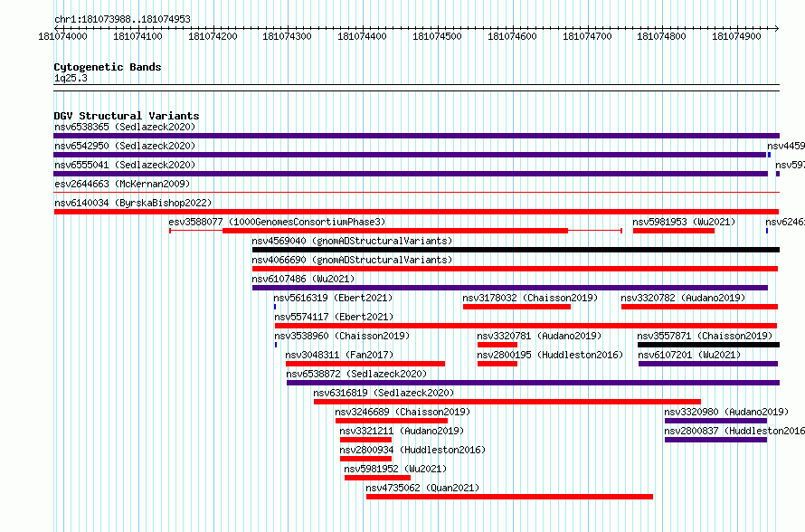Click the nsv6542950 (Sedlazeck2020) label

[125, 146]
